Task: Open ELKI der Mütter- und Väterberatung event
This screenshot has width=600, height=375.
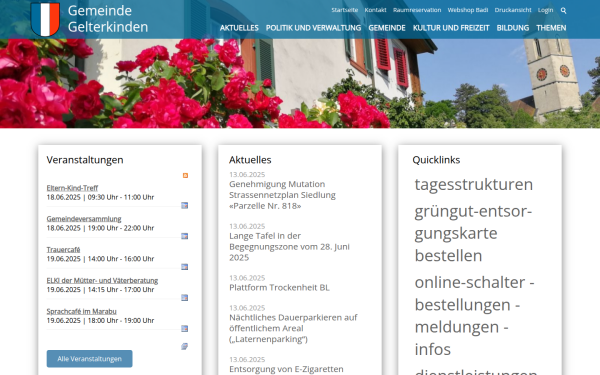Action: click(102, 280)
